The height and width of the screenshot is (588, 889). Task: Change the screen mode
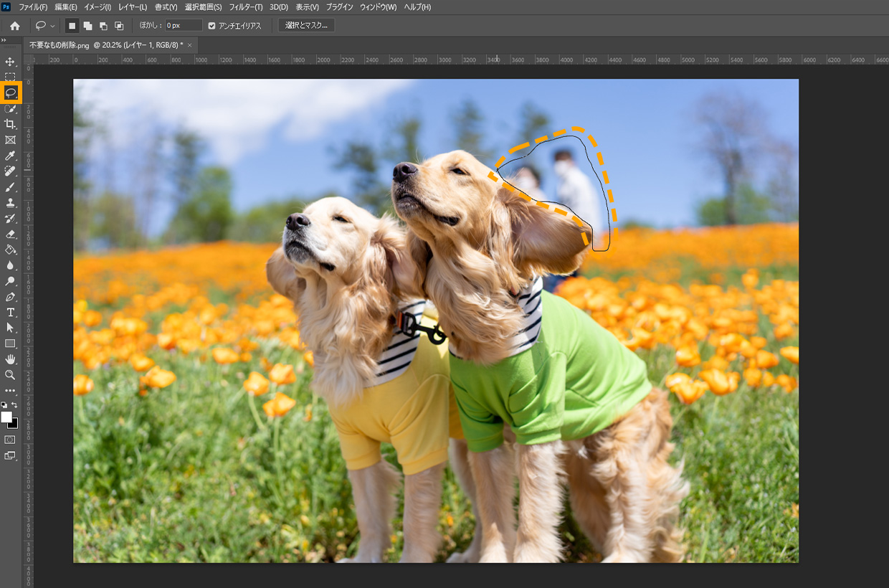10,455
